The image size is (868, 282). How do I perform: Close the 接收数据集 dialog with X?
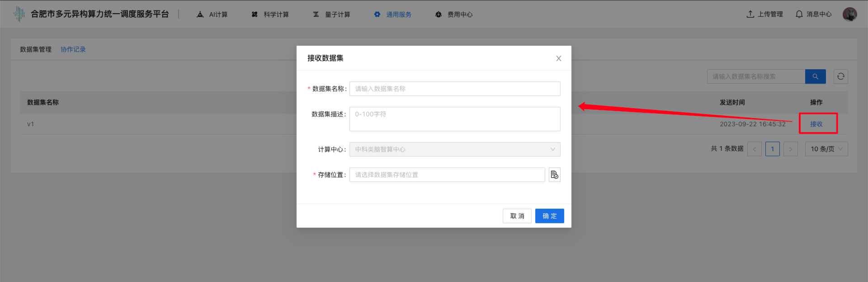click(558, 58)
